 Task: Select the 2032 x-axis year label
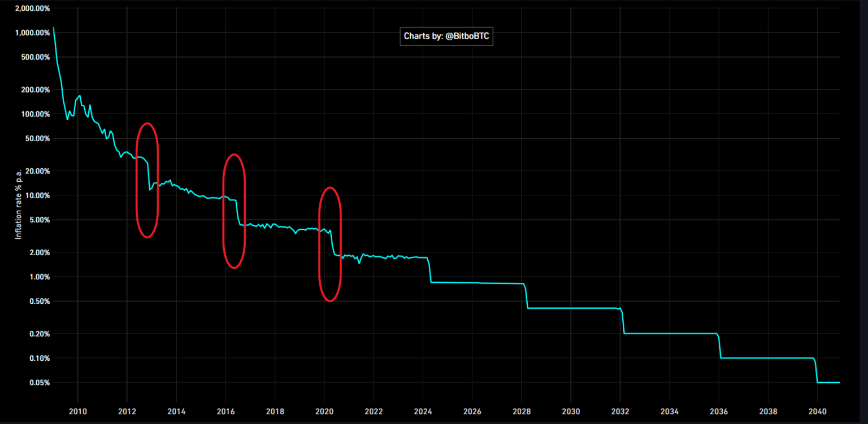point(620,411)
